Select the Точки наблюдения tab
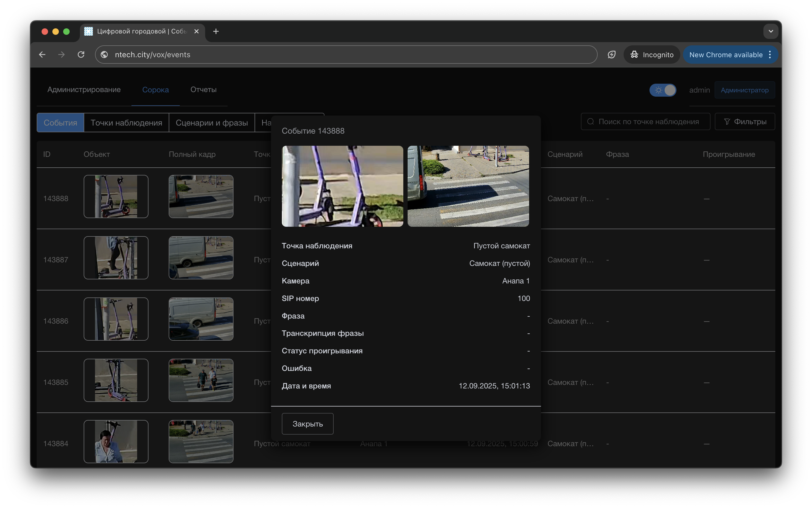Image resolution: width=812 pixels, height=508 pixels. tap(126, 123)
